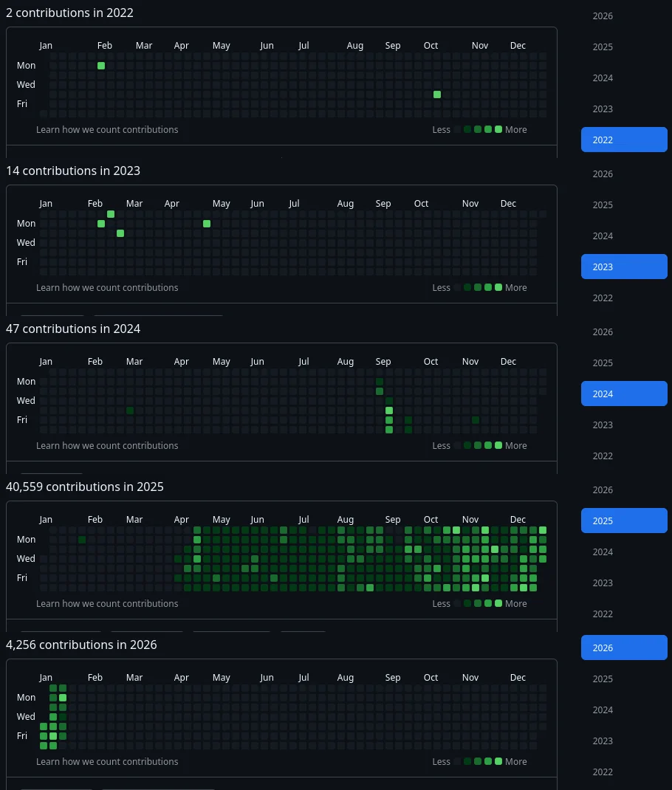672x790 pixels.
Task: Click the brightest legend swatch beside More, 2023 graph
Action: (x=498, y=288)
